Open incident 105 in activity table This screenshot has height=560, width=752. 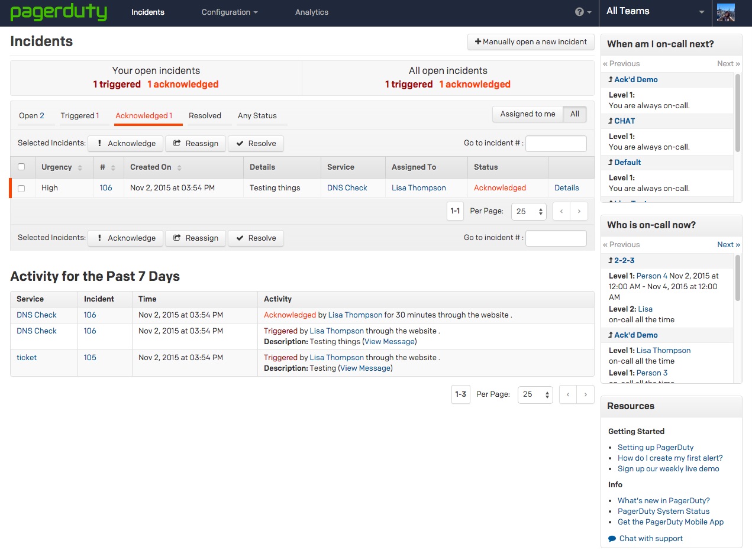[x=90, y=358]
